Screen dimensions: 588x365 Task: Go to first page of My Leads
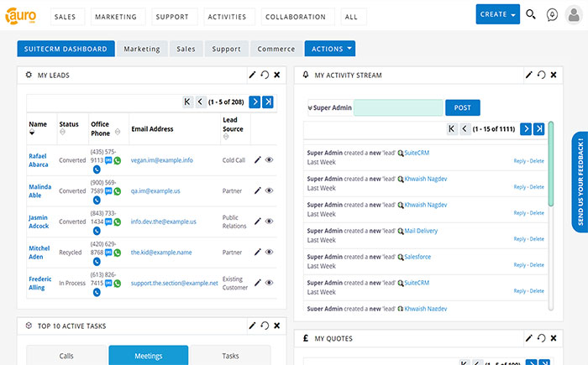coord(187,102)
